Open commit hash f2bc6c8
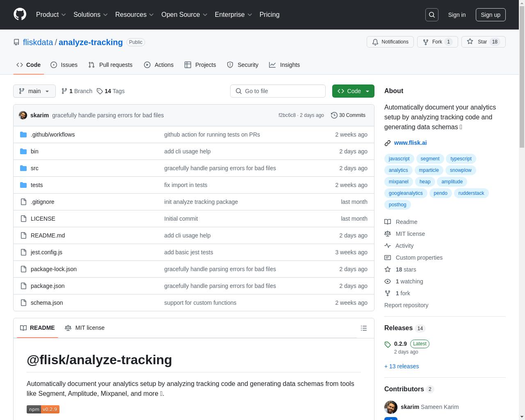This screenshot has width=525, height=420. coord(287,115)
